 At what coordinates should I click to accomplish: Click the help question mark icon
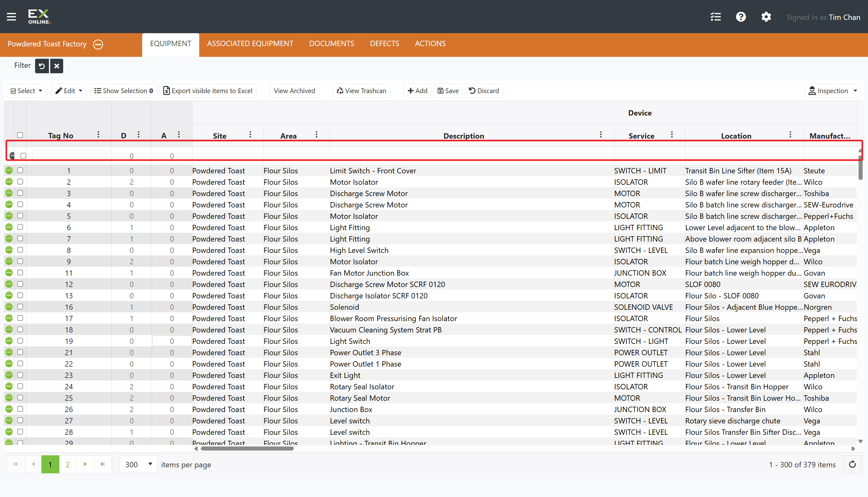click(x=741, y=17)
